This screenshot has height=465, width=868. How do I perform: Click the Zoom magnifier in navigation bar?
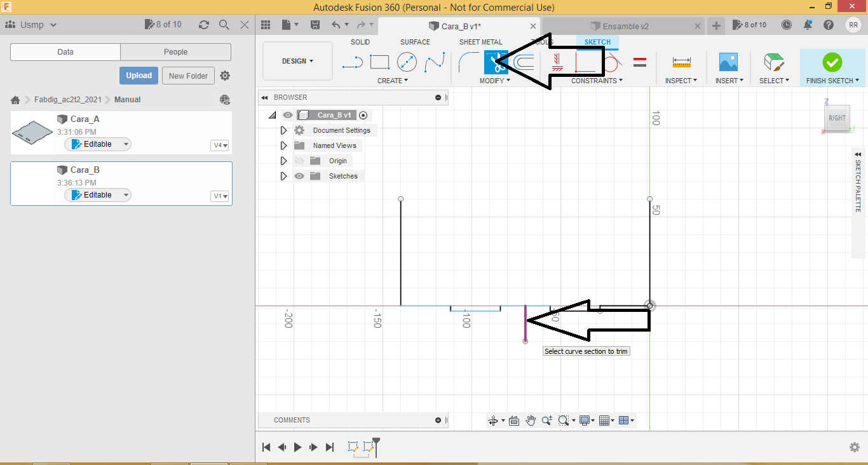[x=547, y=421]
